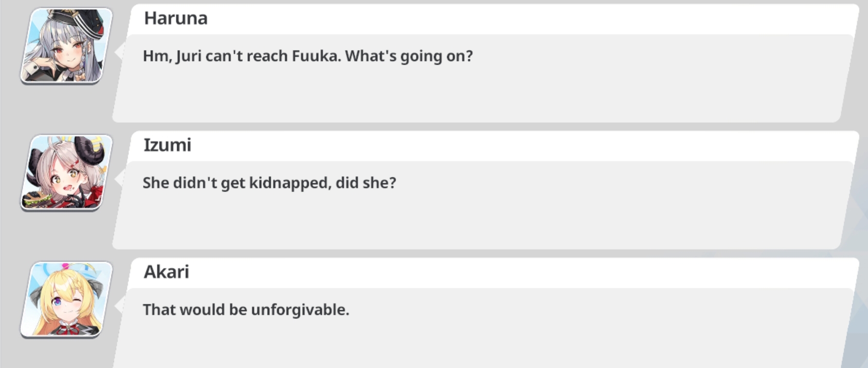Click Haruna's line ending "What's going on?"
The height and width of the screenshot is (368, 868).
[307, 56]
